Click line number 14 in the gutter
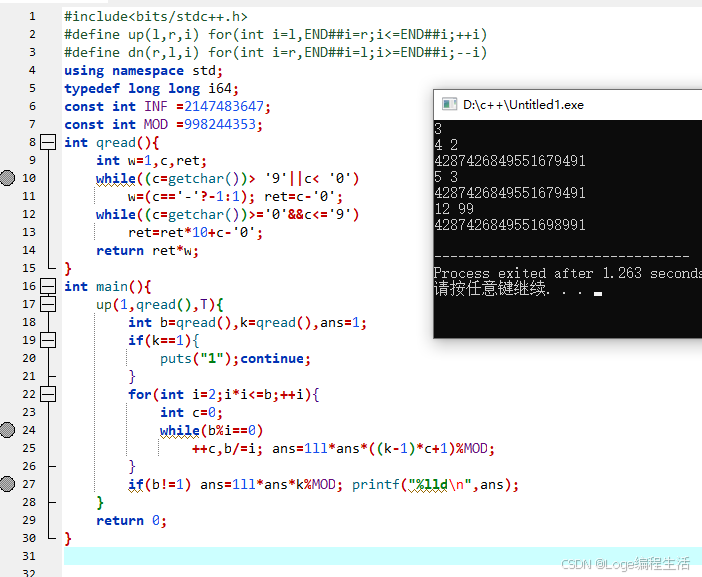Image resolution: width=702 pixels, height=577 pixels. click(29, 250)
